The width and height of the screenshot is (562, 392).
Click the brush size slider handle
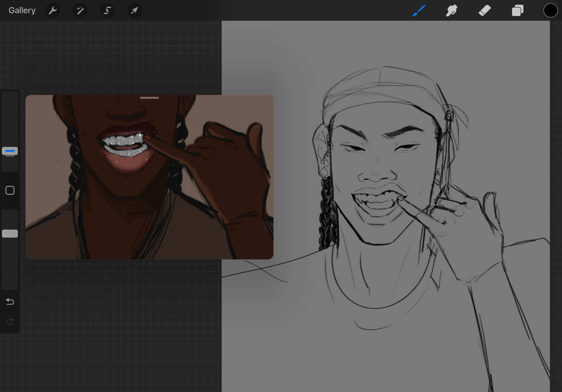tap(10, 151)
